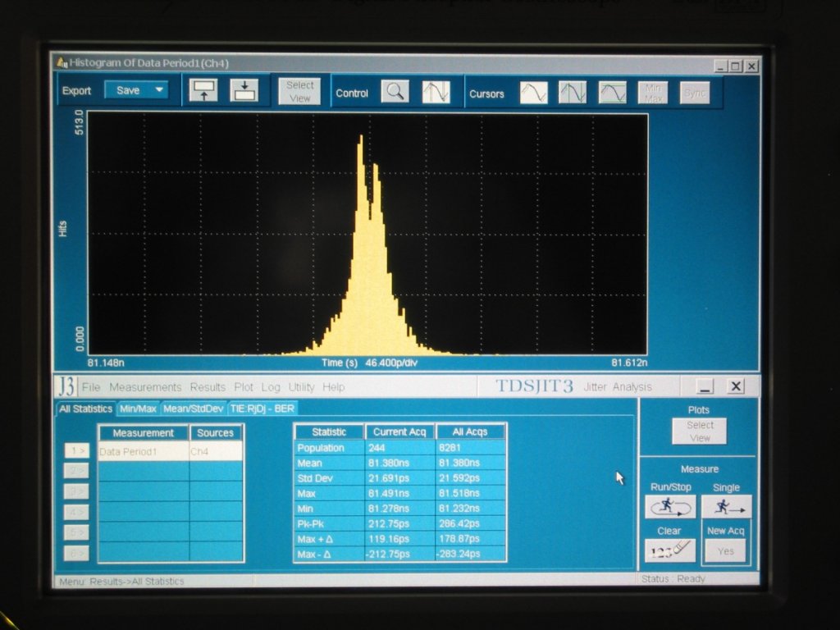Click the Mean current value 81.380ns

[400, 463]
